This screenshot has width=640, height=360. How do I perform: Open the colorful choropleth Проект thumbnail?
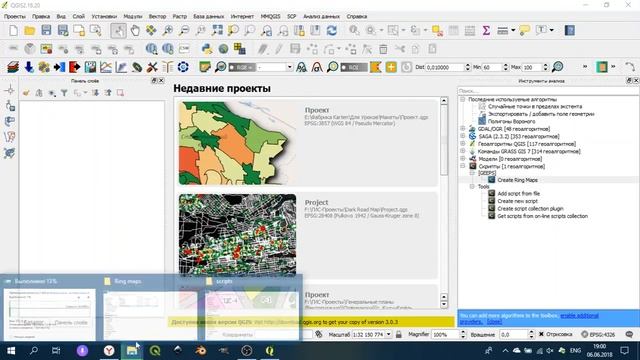pyautogui.click(x=238, y=143)
